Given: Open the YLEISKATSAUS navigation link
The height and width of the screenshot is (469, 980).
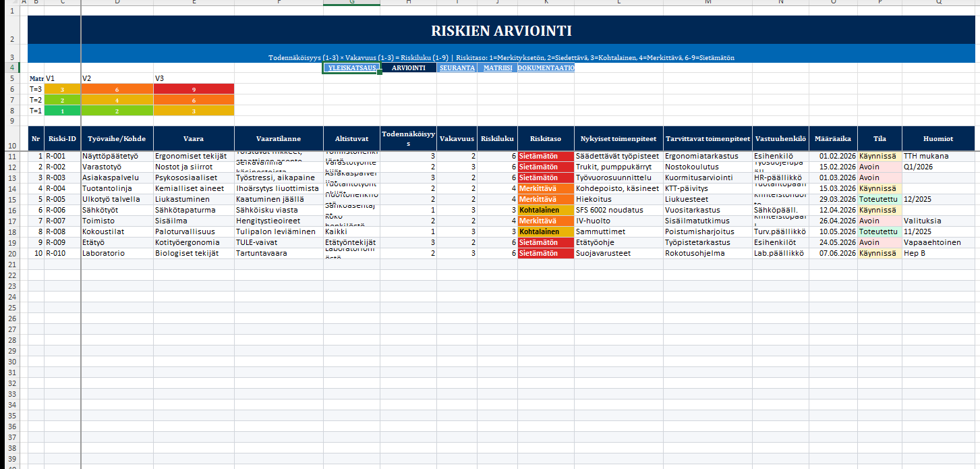Looking at the screenshot, I should pos(351,68).
